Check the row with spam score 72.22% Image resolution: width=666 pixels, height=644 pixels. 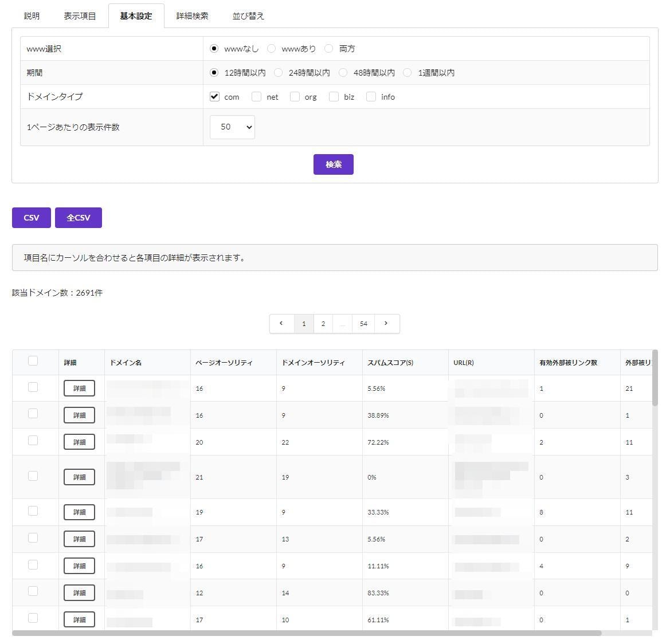(33, 441)
